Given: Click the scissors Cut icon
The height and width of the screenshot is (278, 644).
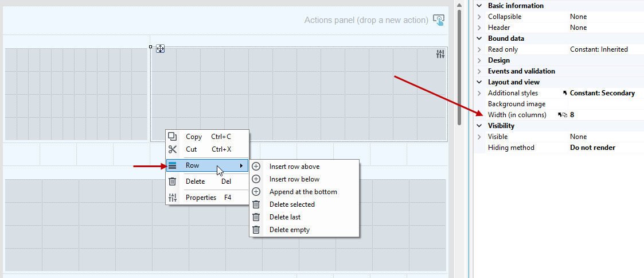Looking at the screenshot, I should [x=173, y=149].
